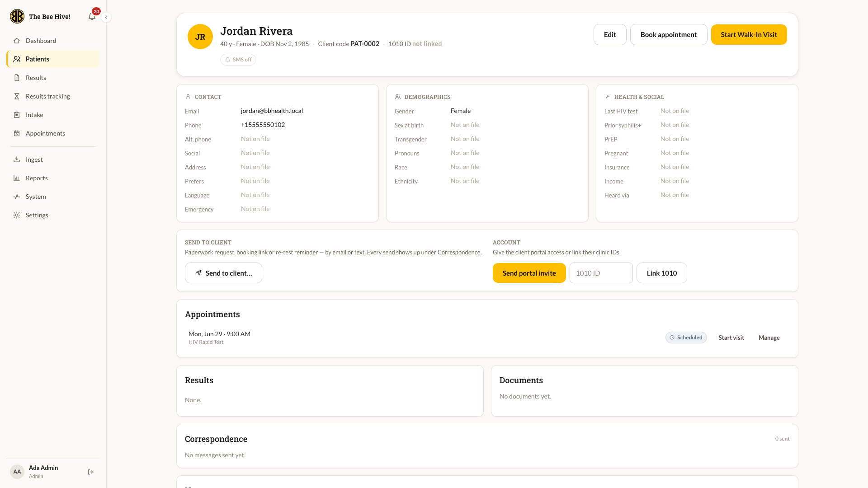868x488 pixels.
Task: Click the Gender value Female
Action: [460, 111]
